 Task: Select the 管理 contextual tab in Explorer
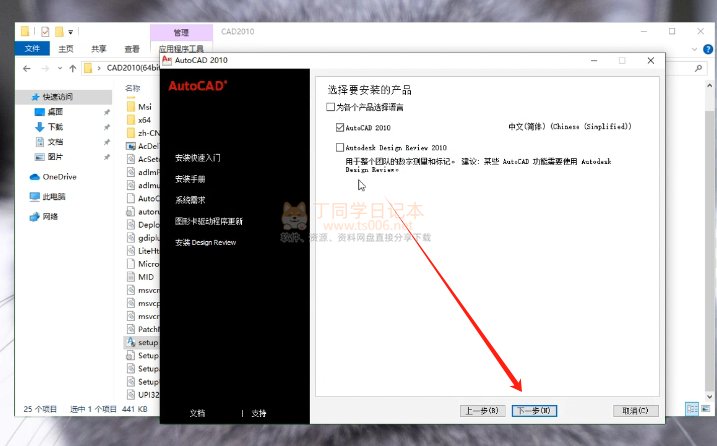[181, 32]
